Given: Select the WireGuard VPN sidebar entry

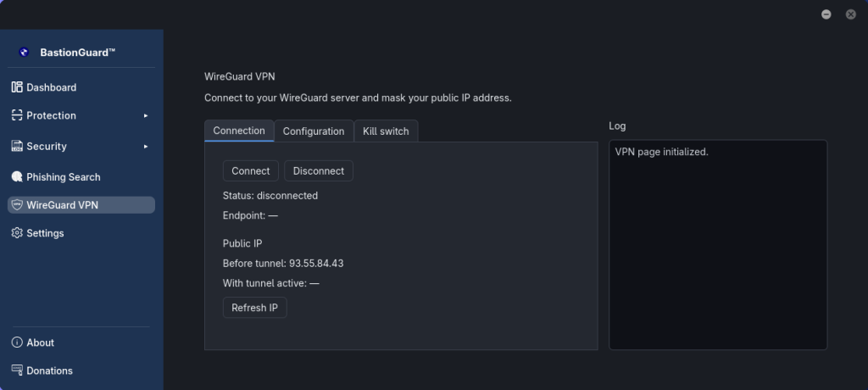Looking at the screenshot, I should [81, 205].
